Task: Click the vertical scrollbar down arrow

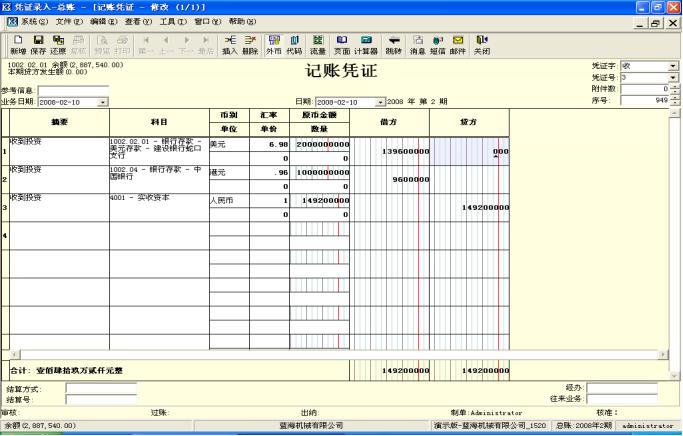Action: [x=674, y=375]
